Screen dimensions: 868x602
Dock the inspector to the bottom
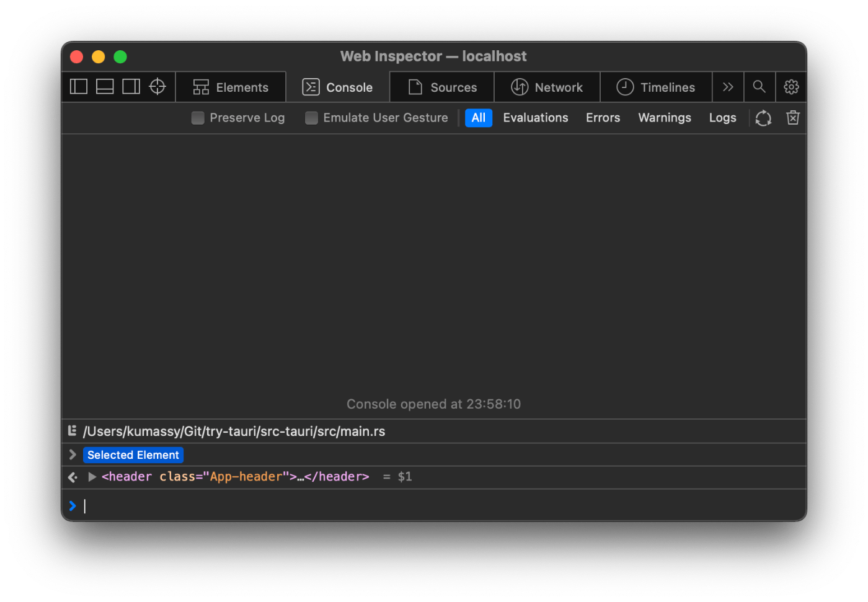(x=104, y=87)
